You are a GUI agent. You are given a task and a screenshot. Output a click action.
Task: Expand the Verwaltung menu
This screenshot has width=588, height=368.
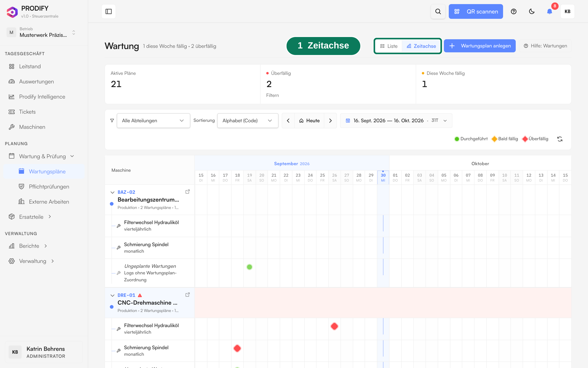click(x=44, y=261)
